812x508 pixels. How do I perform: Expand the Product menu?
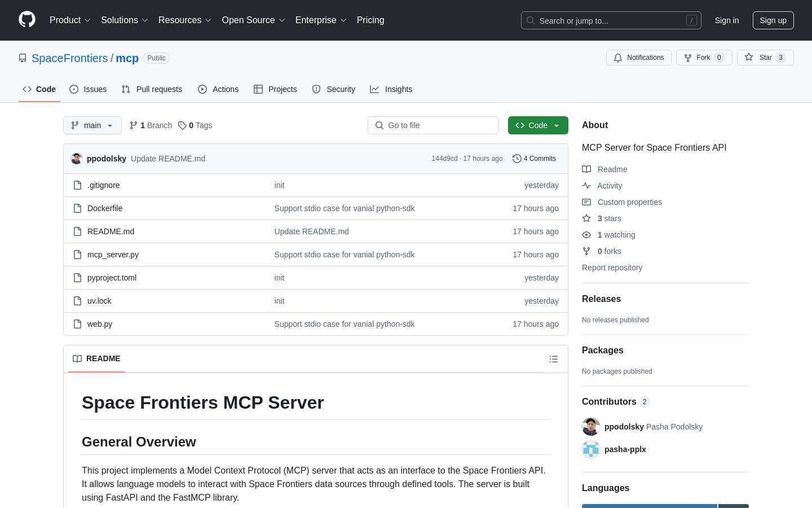pos(70,20)
